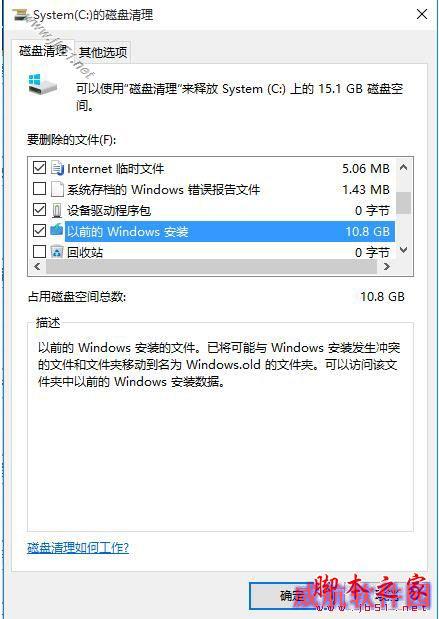Click the Internet temporary files icon
Screen dimensions: 439x619
tap(57, 169)
